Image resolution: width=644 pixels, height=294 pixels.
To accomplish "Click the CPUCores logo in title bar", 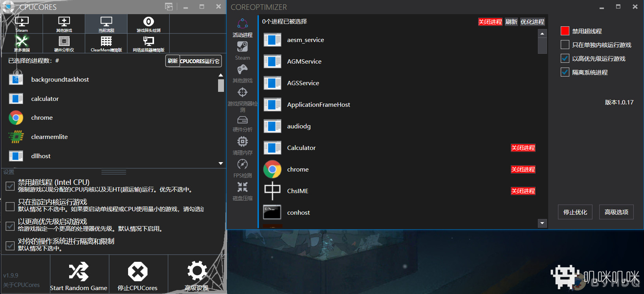I will (x=8, y=7).
